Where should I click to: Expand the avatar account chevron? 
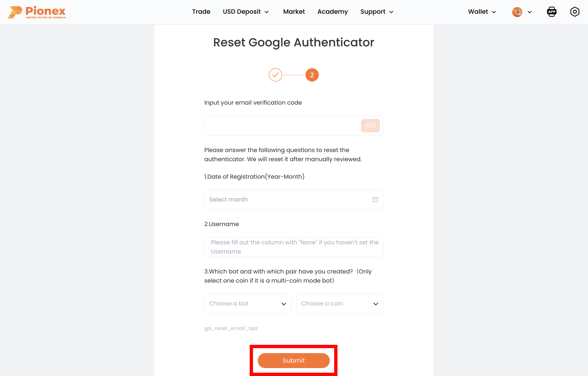pos(530,12)
